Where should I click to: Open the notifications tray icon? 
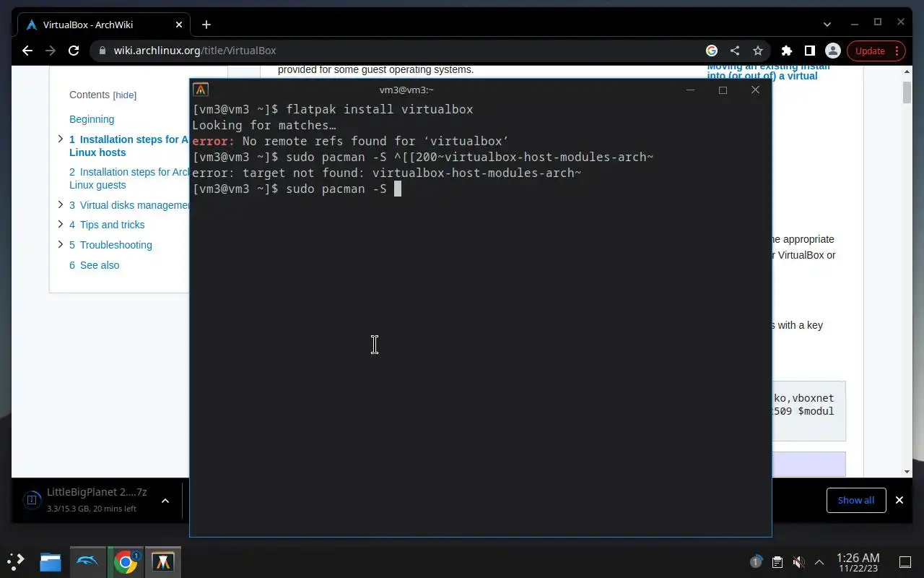click(756, 561)
